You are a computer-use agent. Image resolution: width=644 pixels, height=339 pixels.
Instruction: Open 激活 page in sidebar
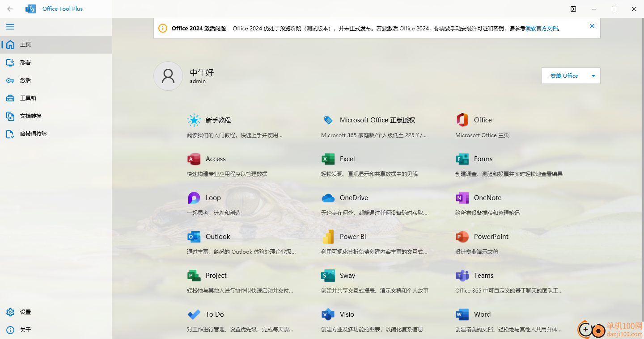56,80
